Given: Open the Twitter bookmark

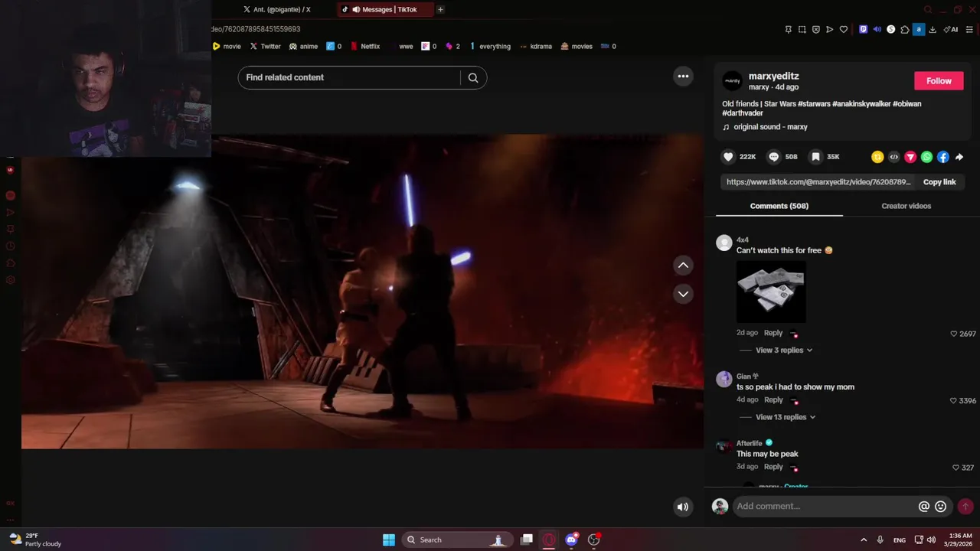Looking at the screenshot, I should (265, 46).
